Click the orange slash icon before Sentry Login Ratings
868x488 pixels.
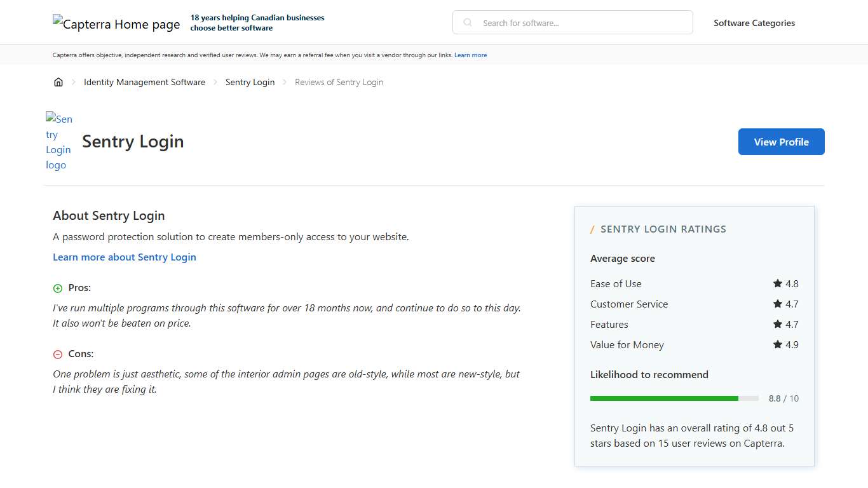(592, 229)
